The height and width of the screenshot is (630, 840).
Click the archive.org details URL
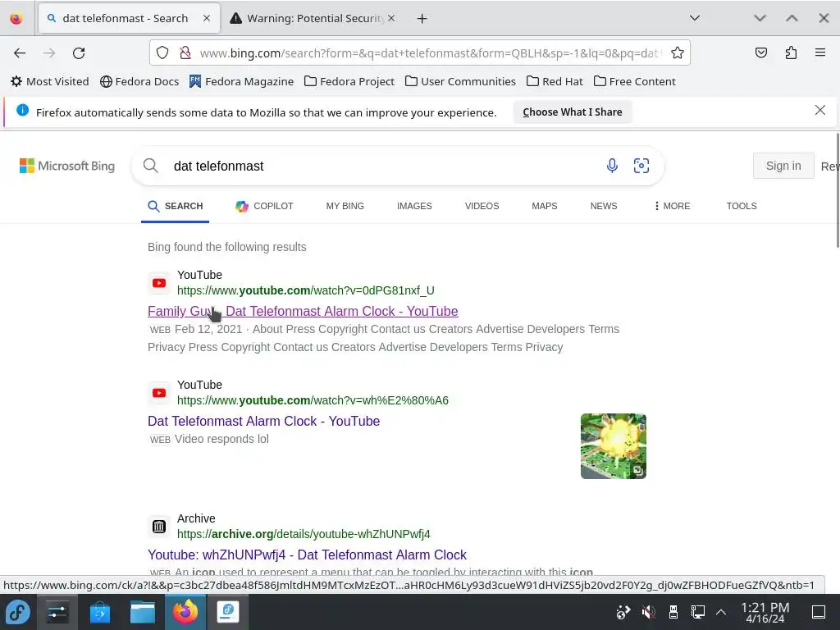[x=304, y=534]
